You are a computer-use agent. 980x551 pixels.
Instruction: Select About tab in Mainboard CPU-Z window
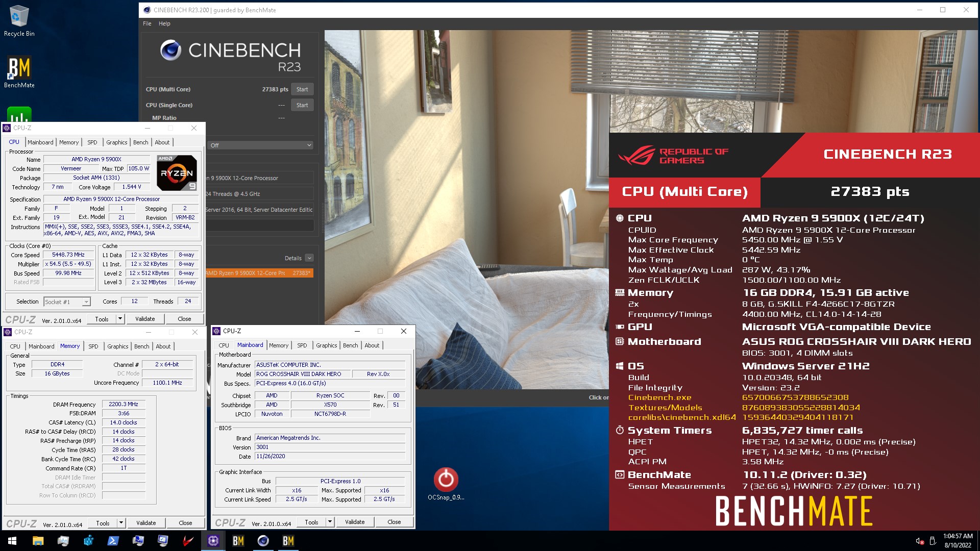372,345
